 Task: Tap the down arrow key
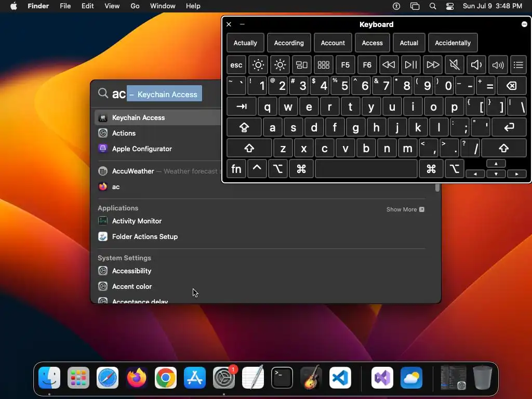[496, 174]
